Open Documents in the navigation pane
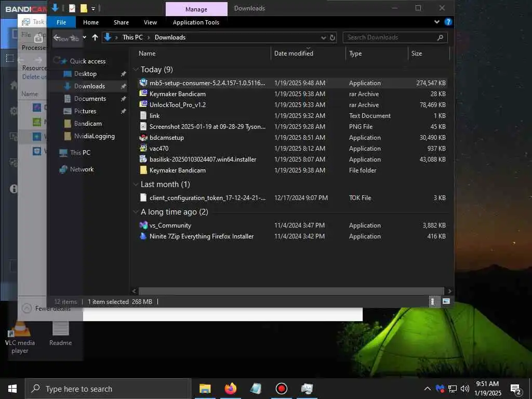This screenshot has width=532, height=399. (x=90, y=99)
